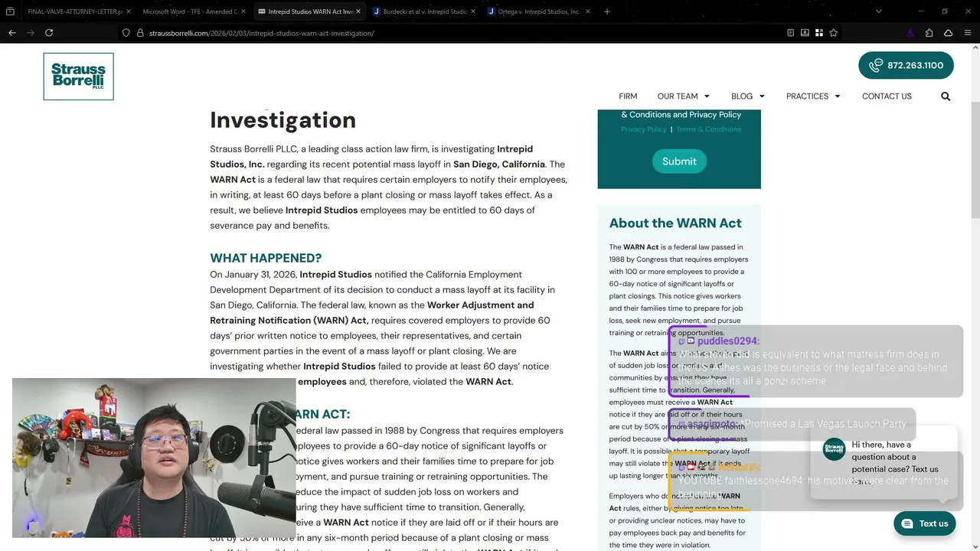Click the WHAT HAPPENED? heading
Image resolution: width=980 pixels, height=551 pixels.
(x=266, y=258)
